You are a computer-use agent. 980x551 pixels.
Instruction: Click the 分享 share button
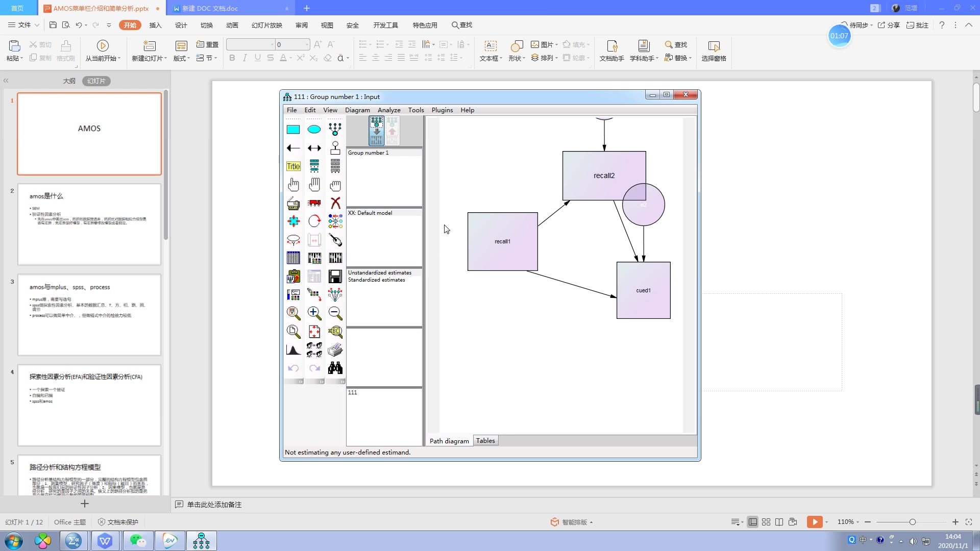(889, 25)
